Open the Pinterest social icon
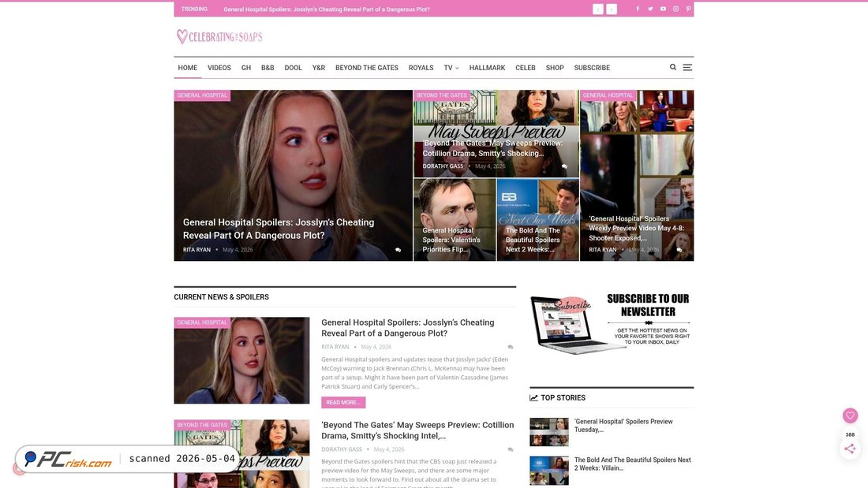Viewport: 868px width, 488px height. coord(689,9)
